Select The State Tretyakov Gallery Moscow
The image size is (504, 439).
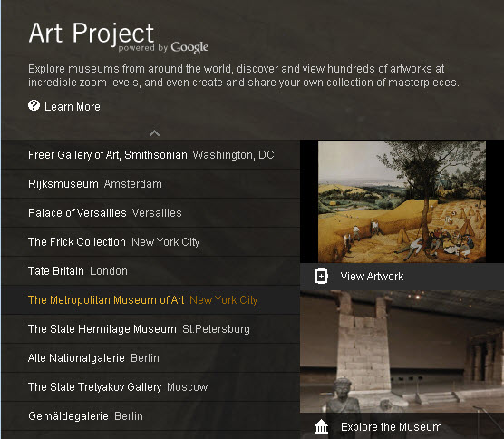[150, 387]
